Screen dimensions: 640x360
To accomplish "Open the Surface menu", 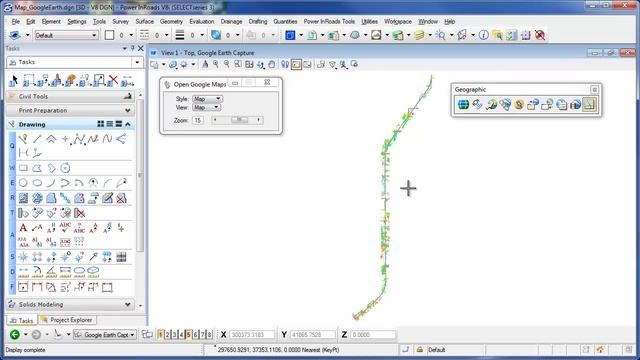I will click(144, 22).
